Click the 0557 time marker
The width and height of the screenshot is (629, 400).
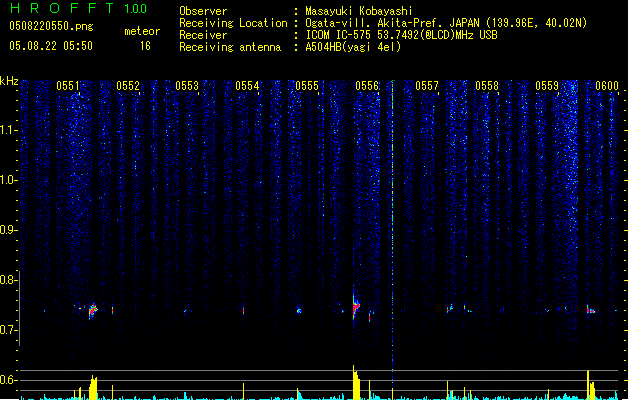click(427, 86)
